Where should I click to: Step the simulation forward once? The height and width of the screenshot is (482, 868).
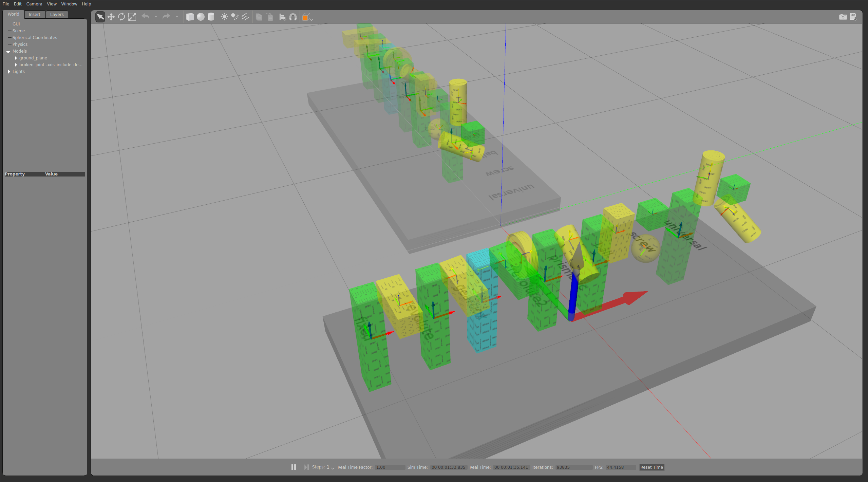306,467
